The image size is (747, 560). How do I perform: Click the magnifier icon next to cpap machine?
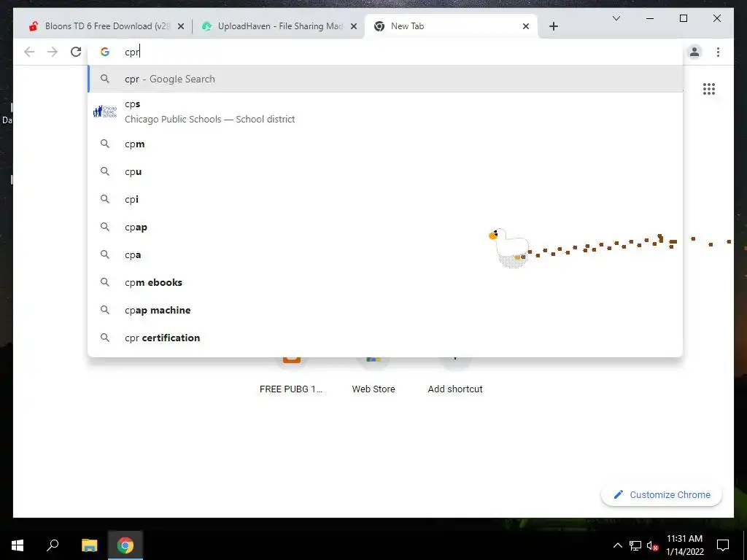(x=105, y=310)
